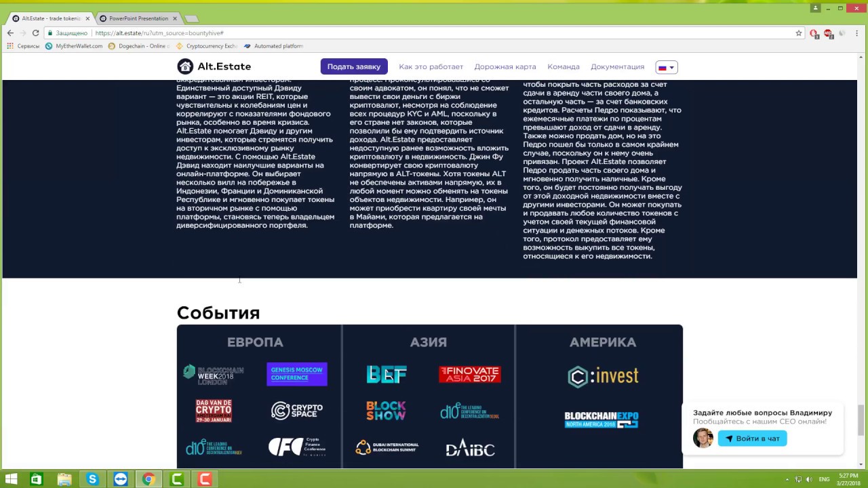Open the Chrome three-dot menu
The height and width of the screenshot is (488, 868).
pos(857,33)
